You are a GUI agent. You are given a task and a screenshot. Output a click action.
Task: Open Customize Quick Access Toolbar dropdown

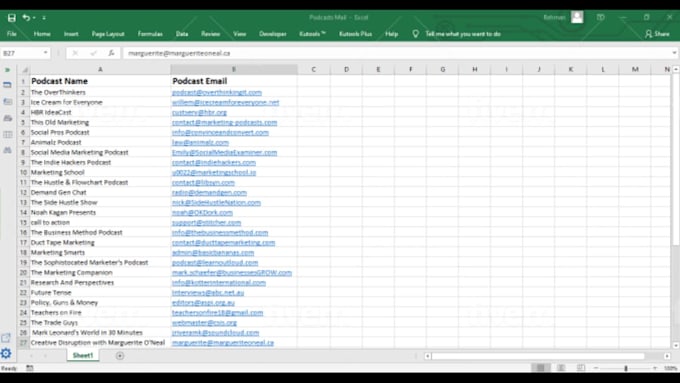click(x=44, y=18)
